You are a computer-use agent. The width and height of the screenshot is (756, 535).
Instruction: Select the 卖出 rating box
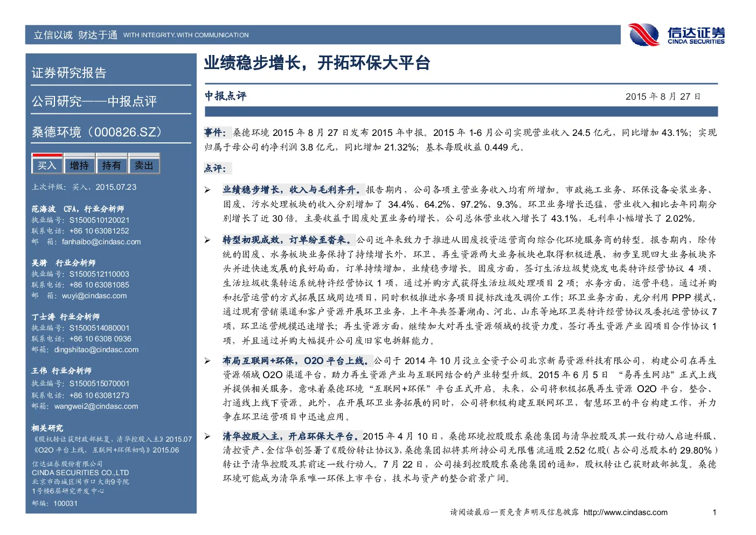[144, 165]
